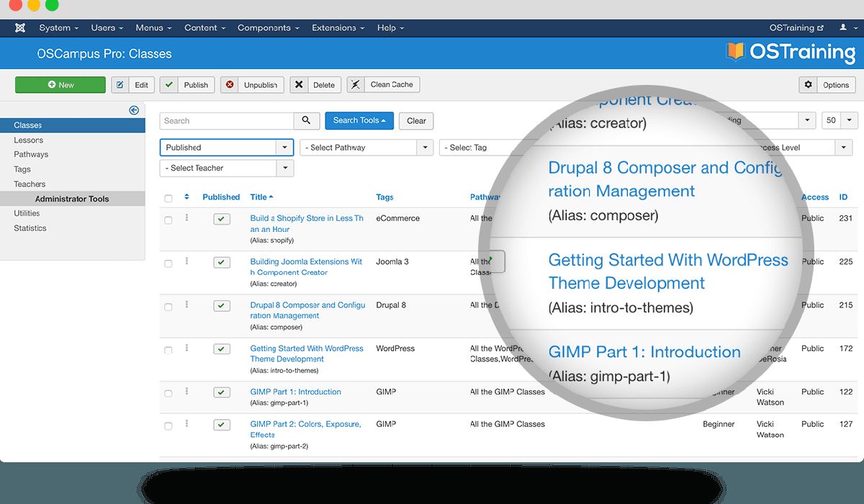The height and width of the screenshot is (504, 864).
Task: Click drag handle for Shopify Store row
Action: pos(187,217)
